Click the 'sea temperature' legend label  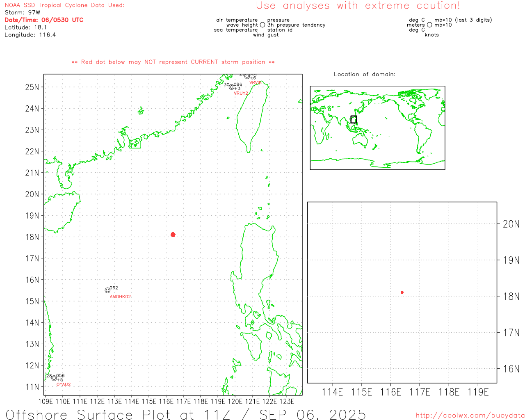click(x=236, y=30)
